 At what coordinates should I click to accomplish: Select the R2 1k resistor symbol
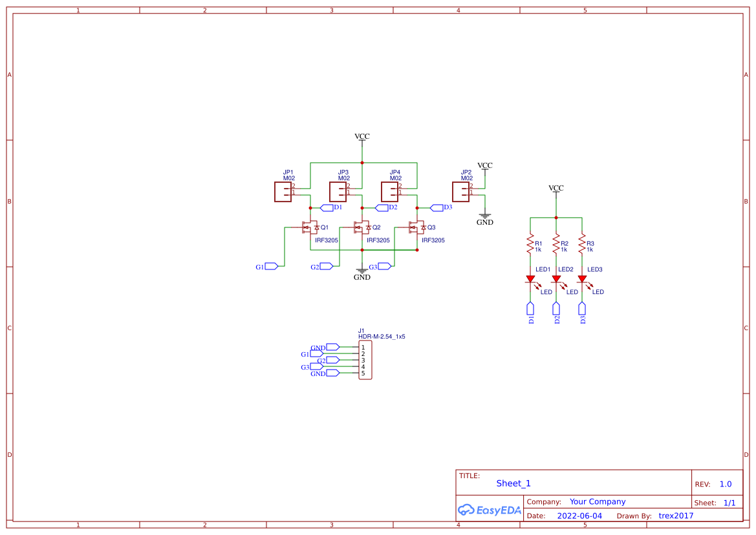click(556, 242)
